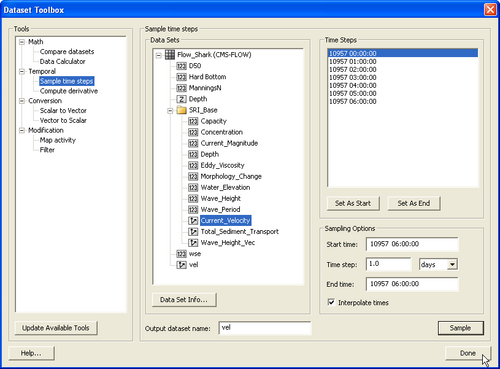Viewport: 500px width, 369px height.
Task: Click the scalar icon next to Wave_Height
Action: pyautogui.click(x=193, y=198)
